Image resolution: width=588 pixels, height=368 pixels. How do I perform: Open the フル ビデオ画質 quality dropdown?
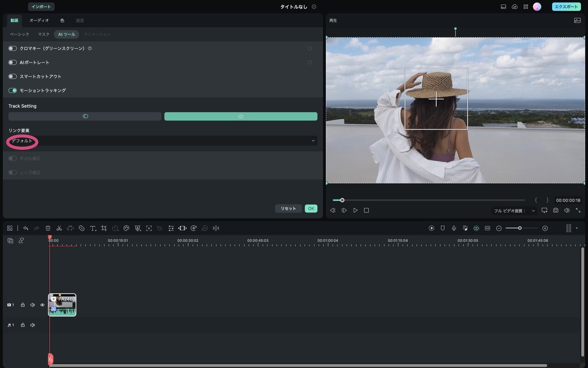click(514, 211)
